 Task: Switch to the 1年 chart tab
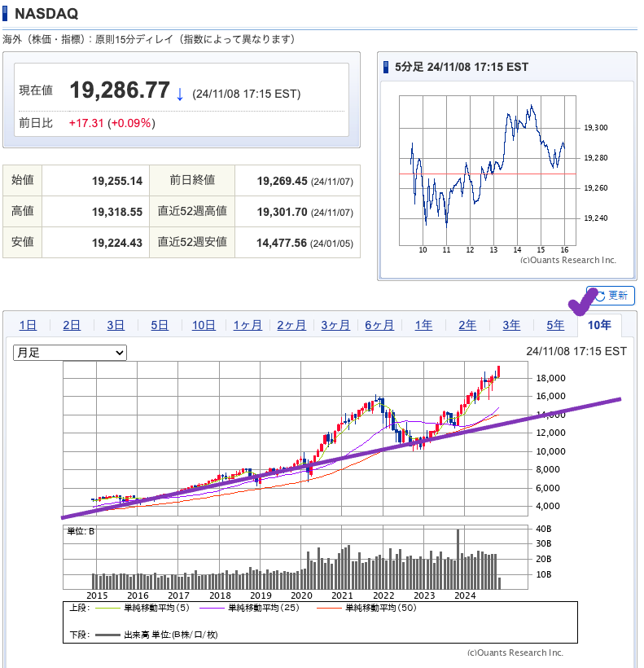(423, 326)
